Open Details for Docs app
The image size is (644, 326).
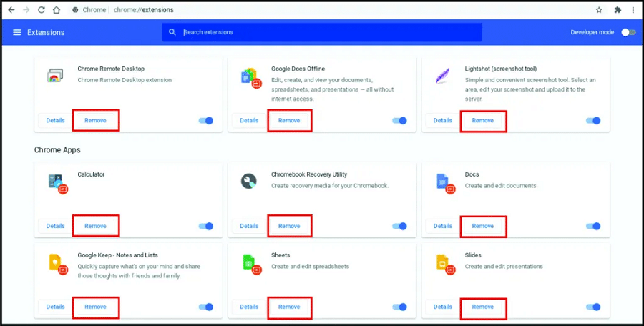(443, 226)
